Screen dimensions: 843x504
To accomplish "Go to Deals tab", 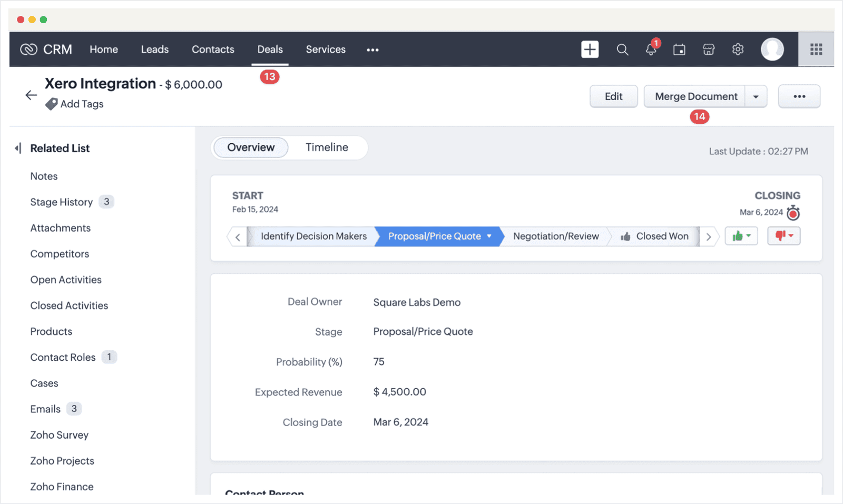I will [x=270, y=50].
